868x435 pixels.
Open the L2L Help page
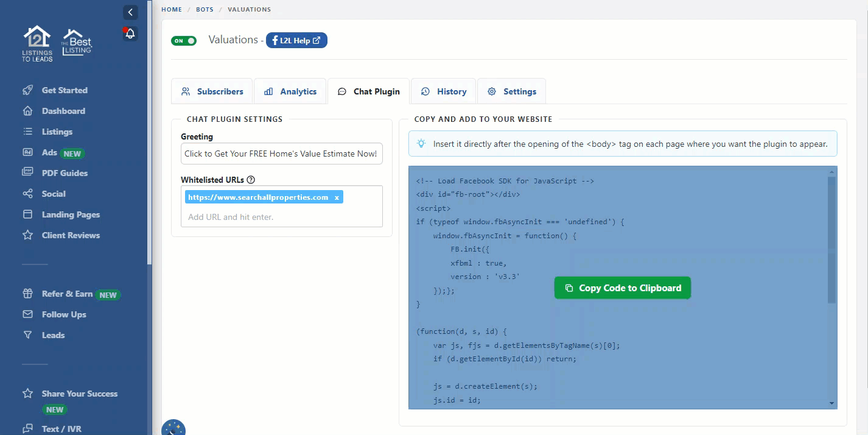pyautogui.click(x=296, y=40)
